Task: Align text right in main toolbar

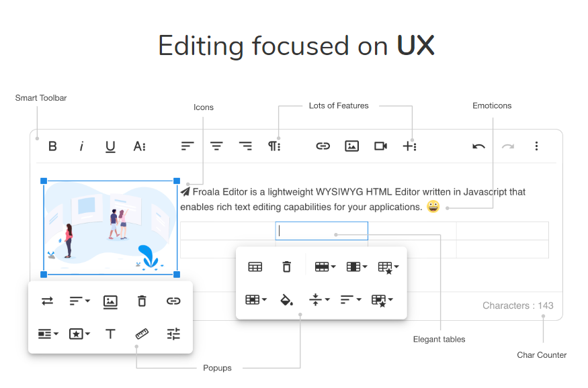Action: coord(245,146)
